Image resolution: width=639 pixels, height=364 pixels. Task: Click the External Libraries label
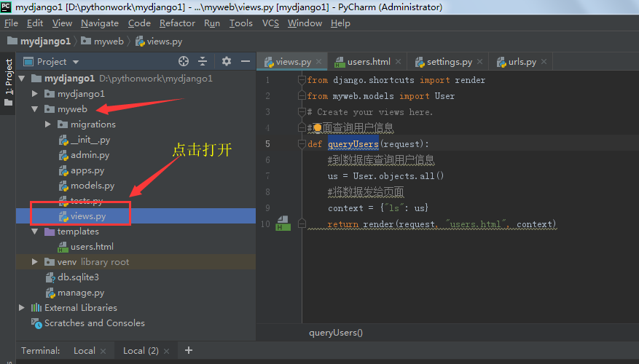click(x=81, y=307)
